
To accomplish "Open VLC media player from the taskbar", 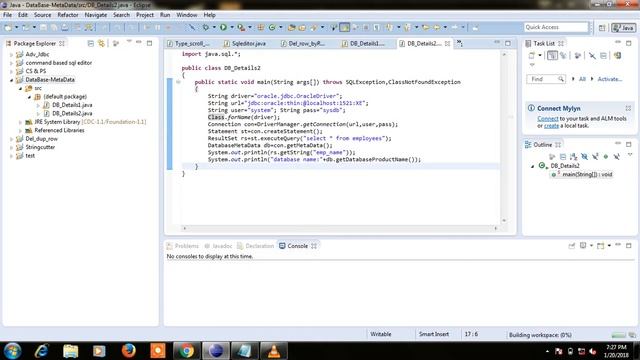I will [273, 351].
